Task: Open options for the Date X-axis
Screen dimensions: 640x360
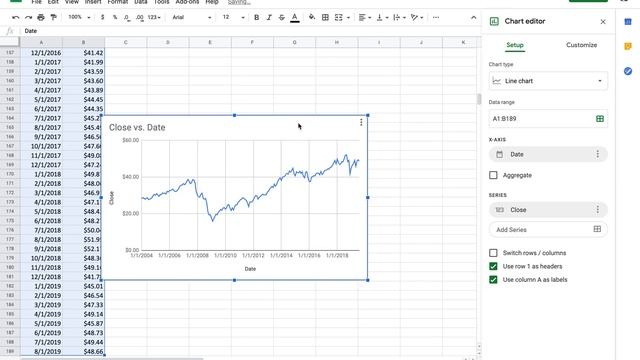Action: (598, 154)
